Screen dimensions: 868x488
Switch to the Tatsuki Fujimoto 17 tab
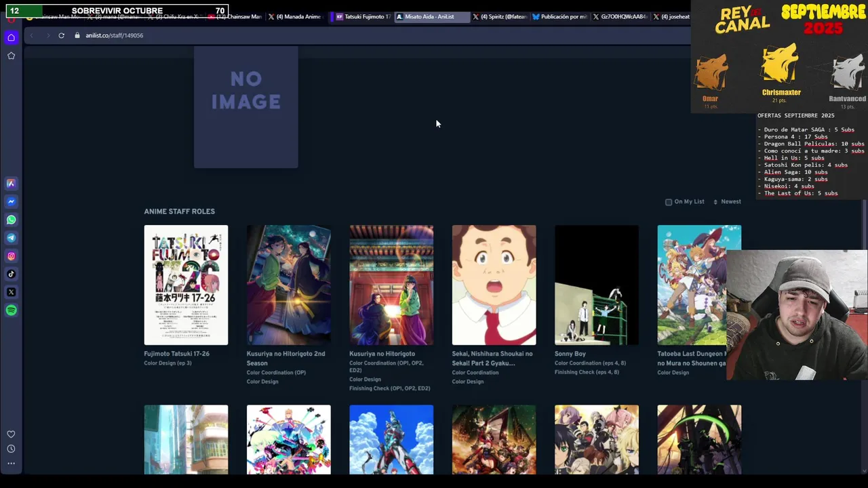point(363,16)
